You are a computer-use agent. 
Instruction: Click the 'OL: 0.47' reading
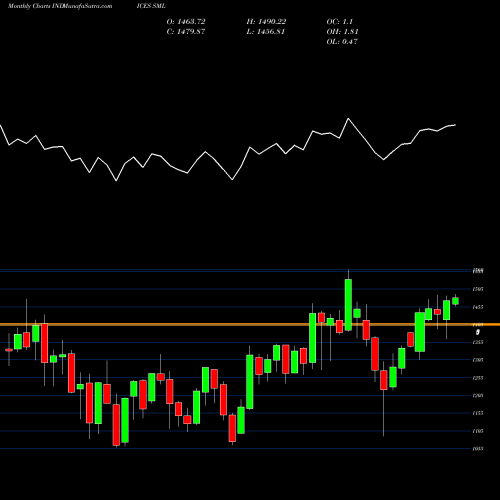342,42
